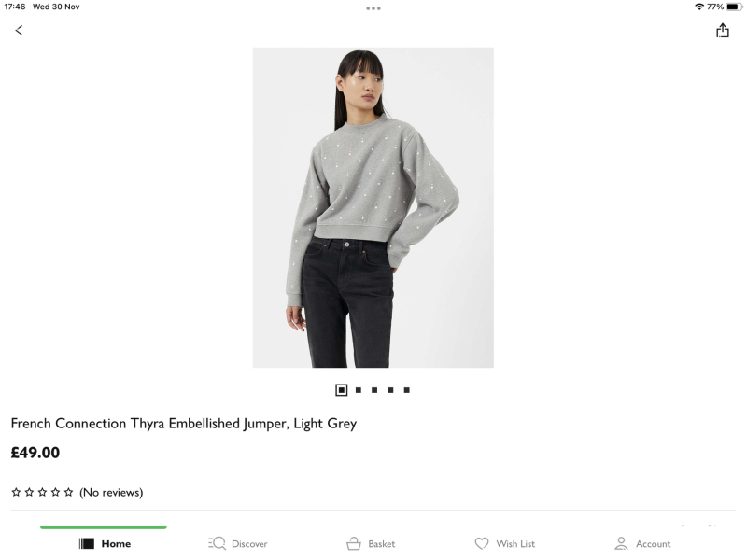Screen dimensions: 747x560
Task: Select the fifth image indicator dot
Action: [x=407, y=390]
